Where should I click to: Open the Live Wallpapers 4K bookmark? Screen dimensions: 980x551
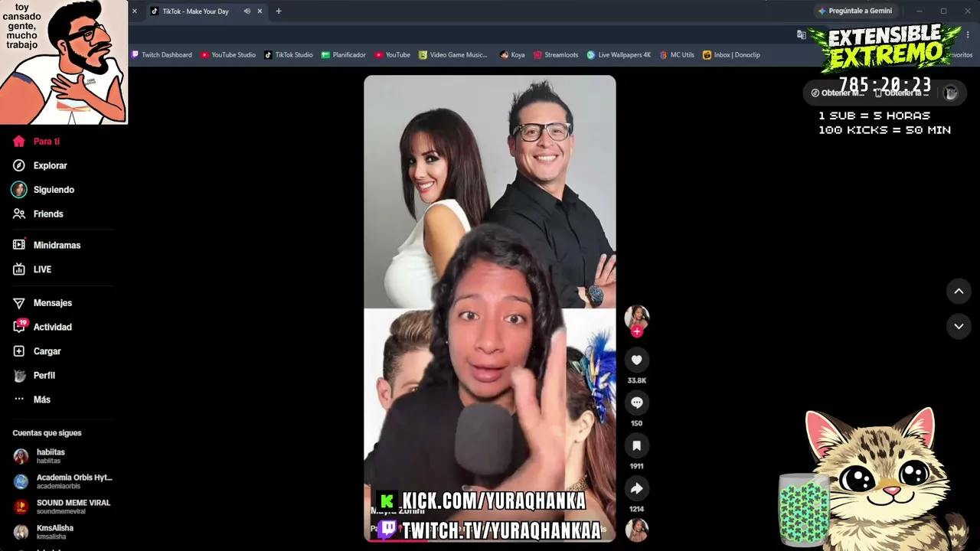tap(619, 55)
